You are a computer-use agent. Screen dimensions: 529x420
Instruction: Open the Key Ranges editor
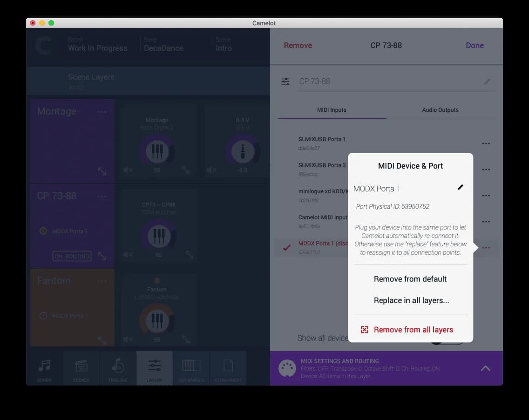[x=192, y=368]
